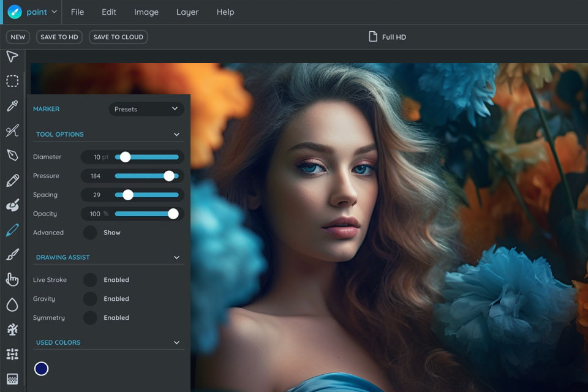Click the Full HD document icon
This screenshot has height=392, width=588.
(x=372, y=37)
